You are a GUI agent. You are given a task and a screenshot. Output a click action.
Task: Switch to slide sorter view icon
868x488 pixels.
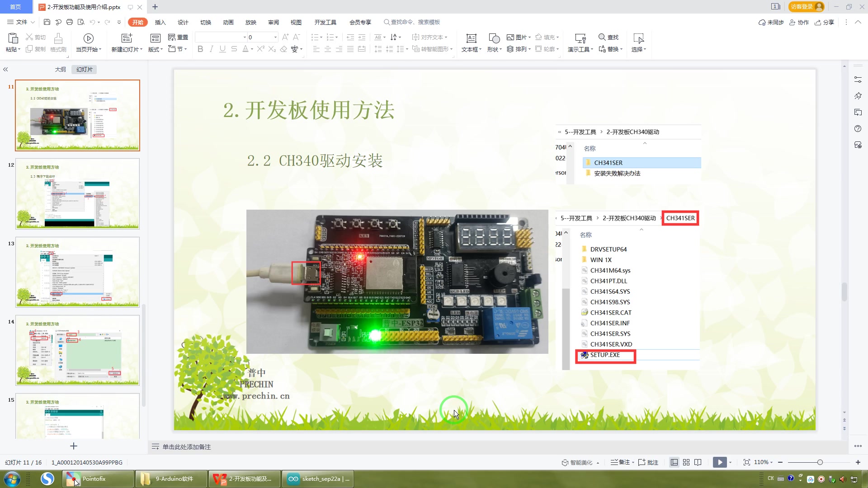pyautogui.click(x=686, y=462)
